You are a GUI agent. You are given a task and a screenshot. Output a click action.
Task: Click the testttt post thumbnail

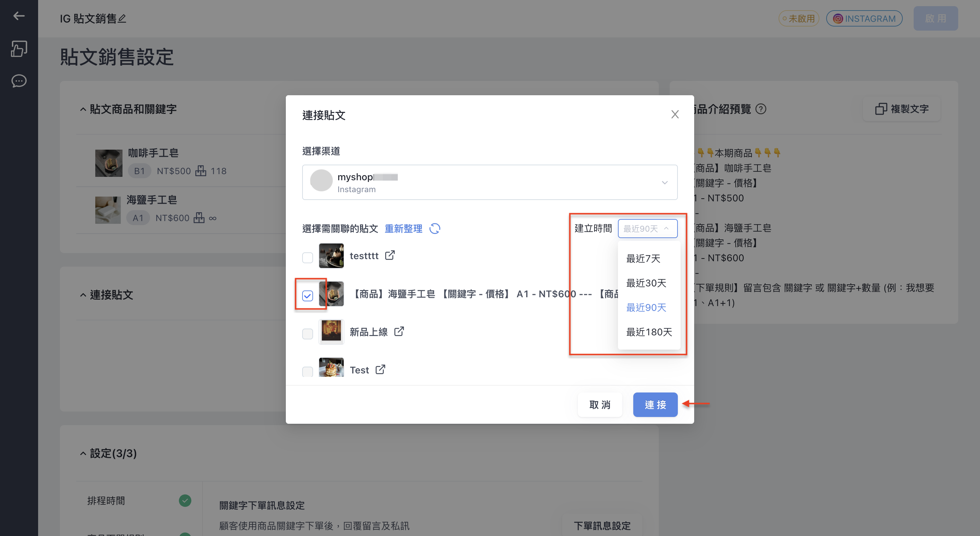(x=331, y=255)
